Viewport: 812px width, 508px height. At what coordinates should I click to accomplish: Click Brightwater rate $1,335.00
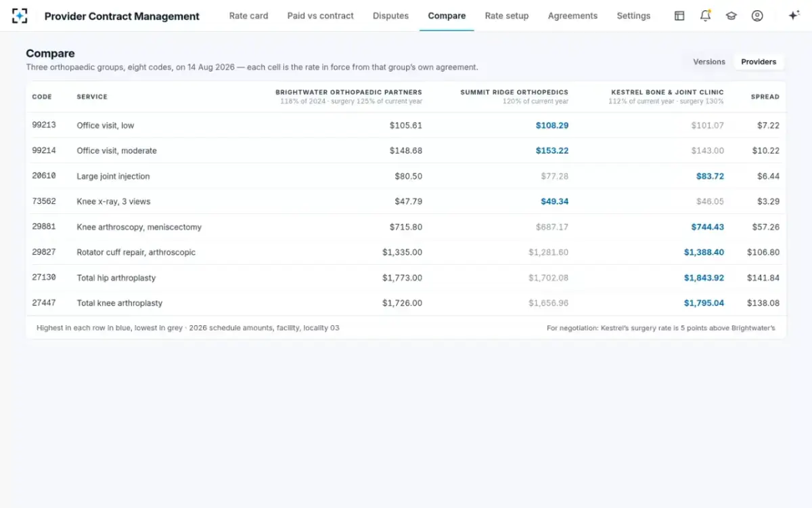click(x=402, y=252)
